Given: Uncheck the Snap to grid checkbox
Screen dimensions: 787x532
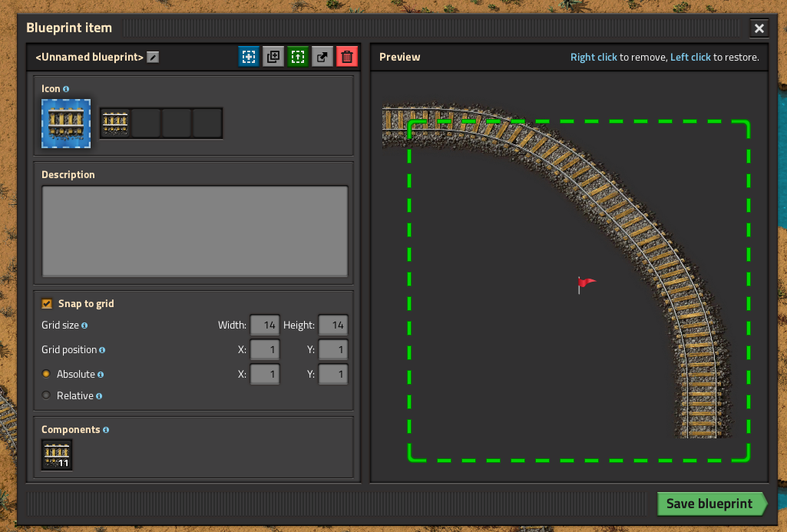Looking at the screenshot, I should [x=47, y=304].
